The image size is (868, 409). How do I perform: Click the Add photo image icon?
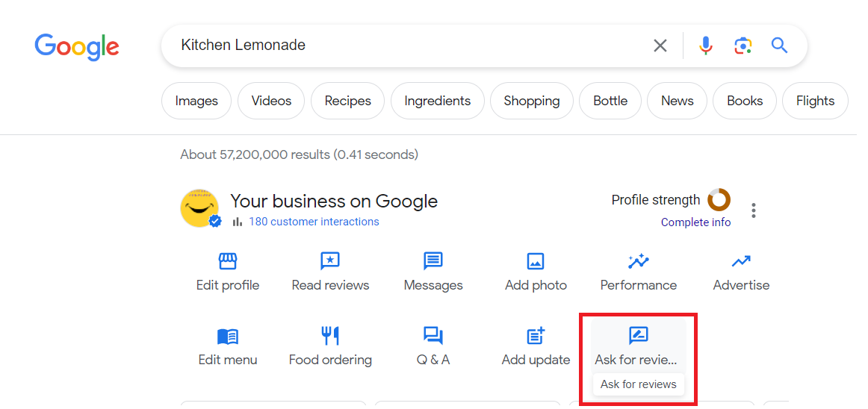tap(536, 261)
